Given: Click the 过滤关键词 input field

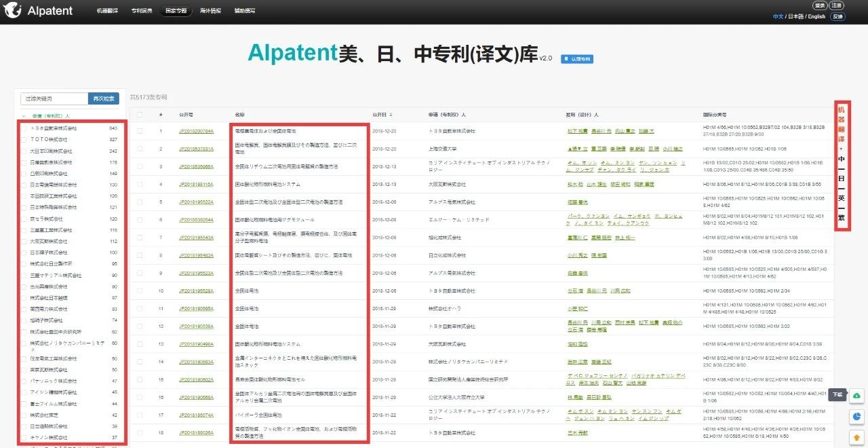Looking at the screenshot, I should click(x=54, y=98).
